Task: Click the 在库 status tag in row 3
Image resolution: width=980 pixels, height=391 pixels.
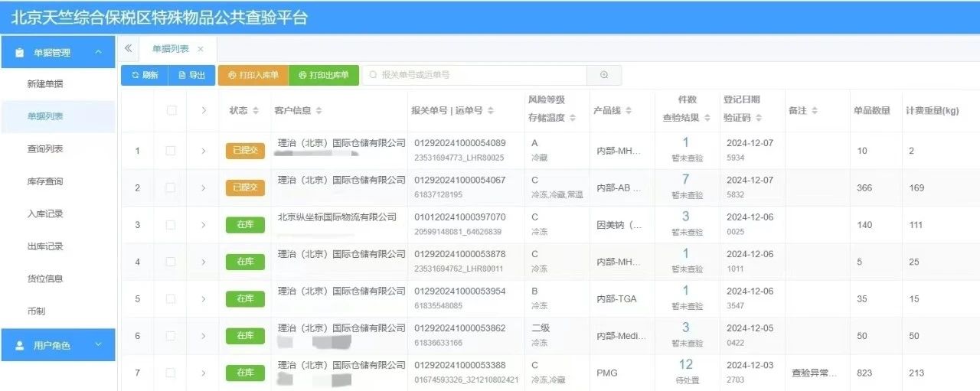Action: (x=245, y=225)
